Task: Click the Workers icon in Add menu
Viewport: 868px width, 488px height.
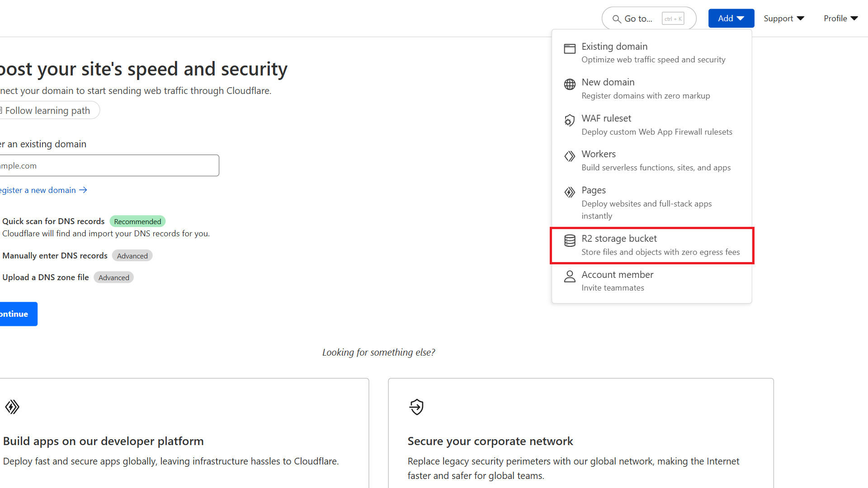Action: (570, 156)
